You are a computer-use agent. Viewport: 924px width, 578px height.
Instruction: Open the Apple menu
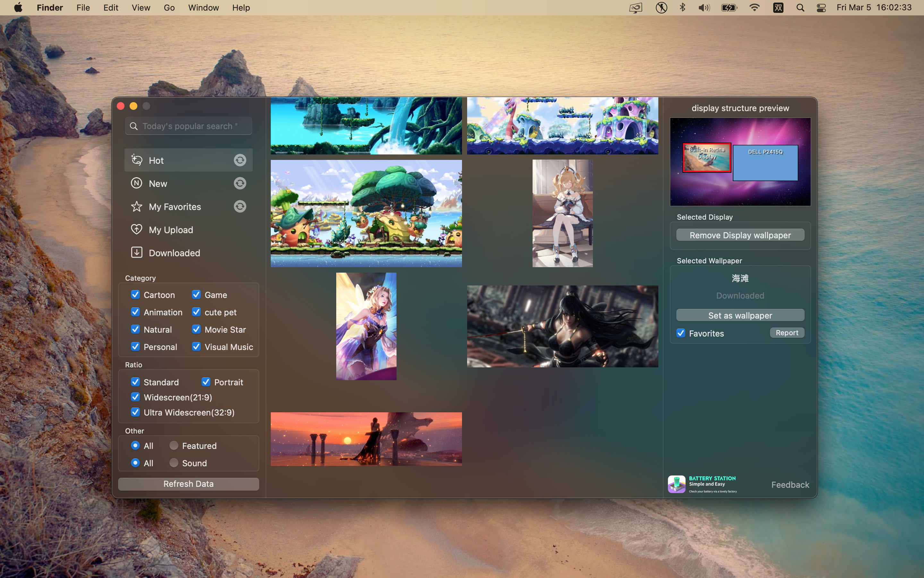[18, 8]
